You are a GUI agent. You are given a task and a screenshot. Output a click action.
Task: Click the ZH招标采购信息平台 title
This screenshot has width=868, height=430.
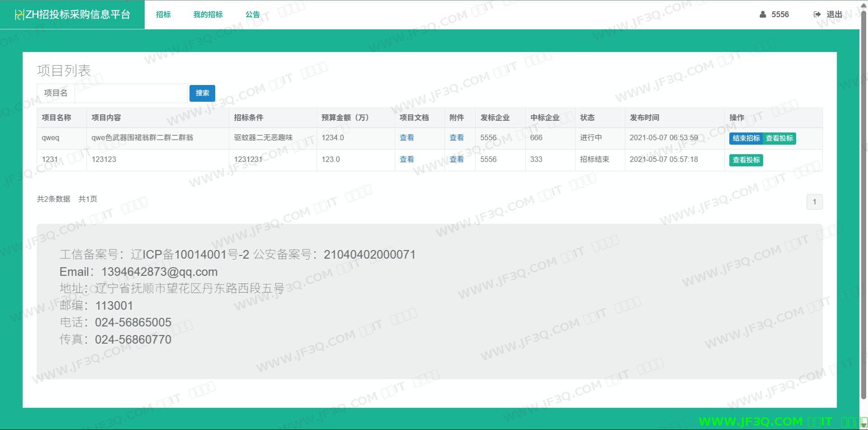[78, 14]
